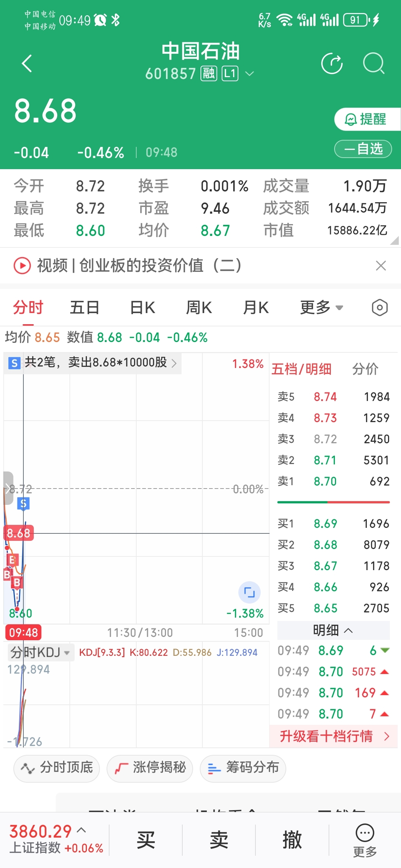Viewport: 401px width, 868px height.
Task: Tap 卖1 price 8.70 row
Action: coord(333,481)
